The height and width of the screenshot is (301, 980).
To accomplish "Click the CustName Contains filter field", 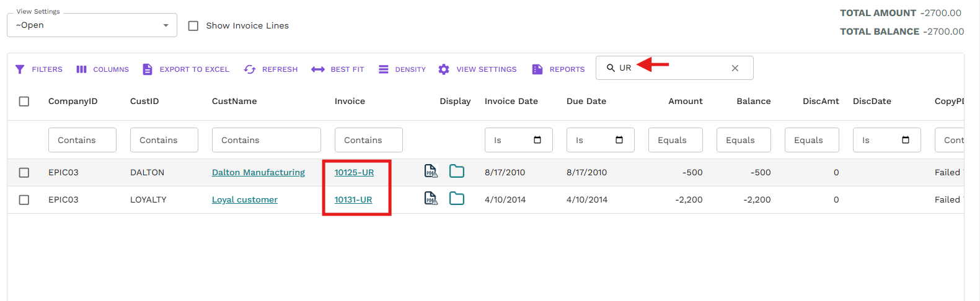I will tap(267, 141).
